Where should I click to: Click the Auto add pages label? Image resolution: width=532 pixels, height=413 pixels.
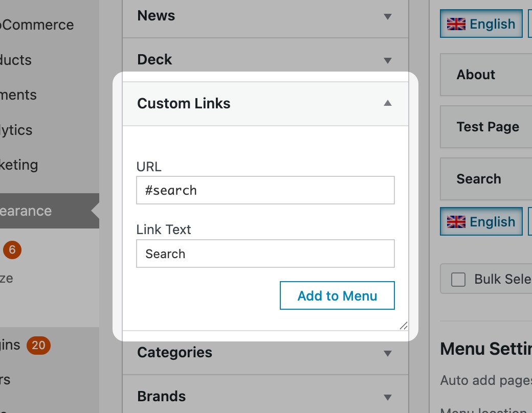coord(486,380)
